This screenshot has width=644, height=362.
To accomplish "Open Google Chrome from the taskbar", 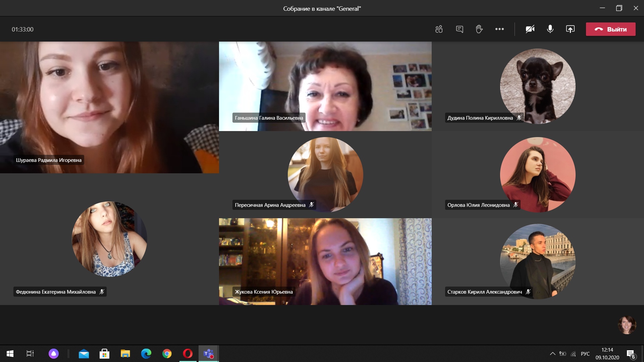I will click(x=167, y=354).
